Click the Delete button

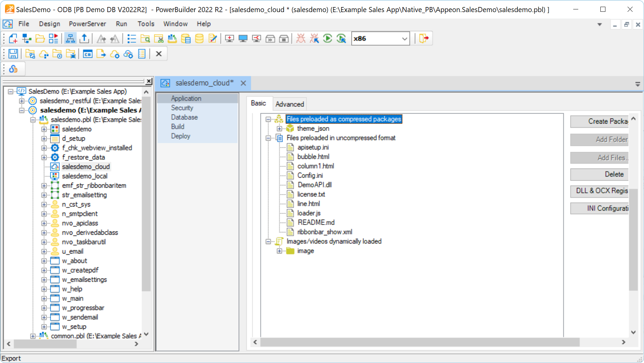[599, 174]
